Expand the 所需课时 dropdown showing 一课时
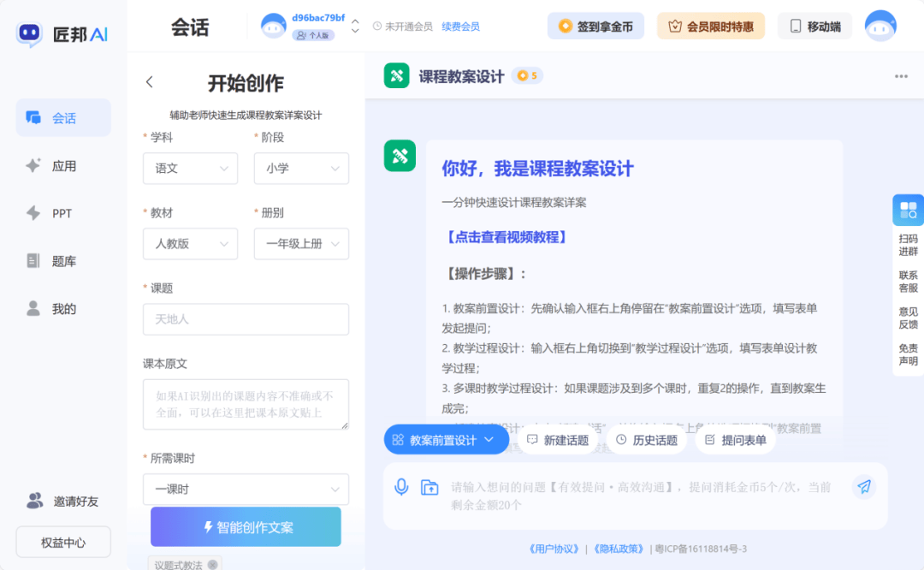The image size is (924, 570). 246,490
